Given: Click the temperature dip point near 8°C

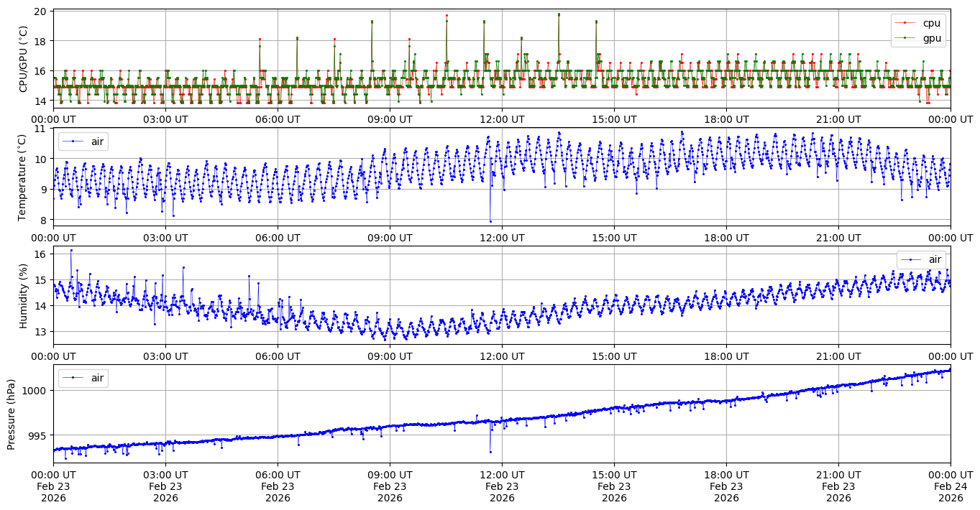Looking at the screenshot, I should click(x=490, y=221).
